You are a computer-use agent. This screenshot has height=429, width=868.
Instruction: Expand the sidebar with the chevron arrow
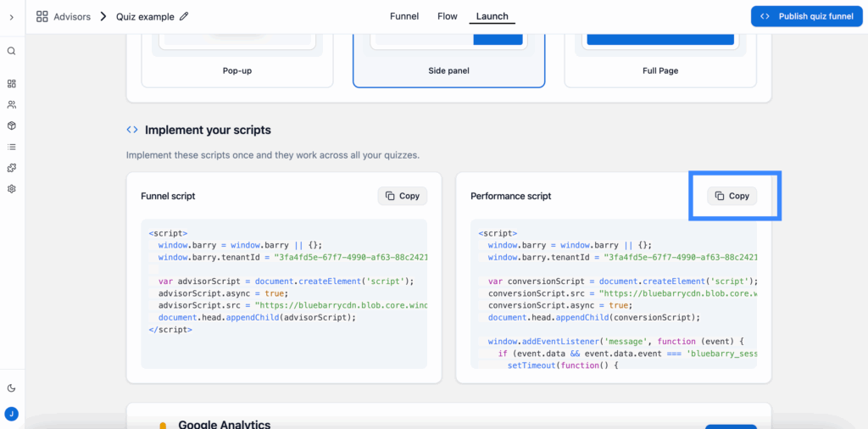click(12, 17)
